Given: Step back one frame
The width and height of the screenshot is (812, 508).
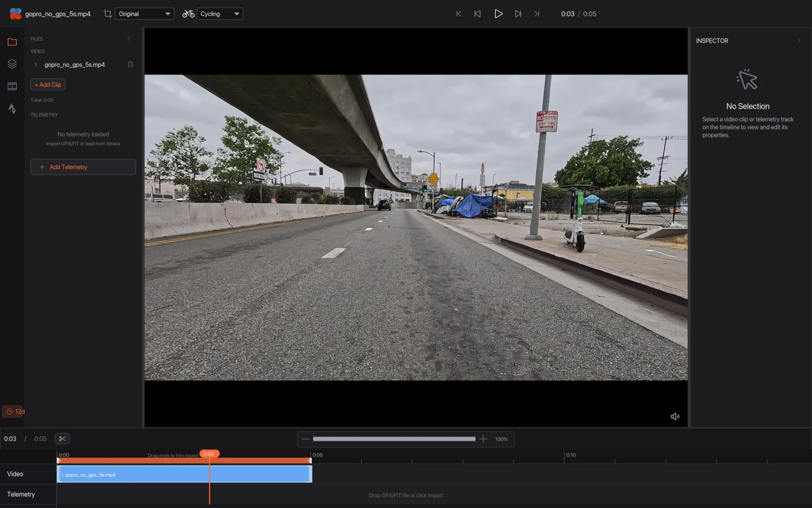Looking at the screenshot, I should pyautogui.click(x=478, y=14).
